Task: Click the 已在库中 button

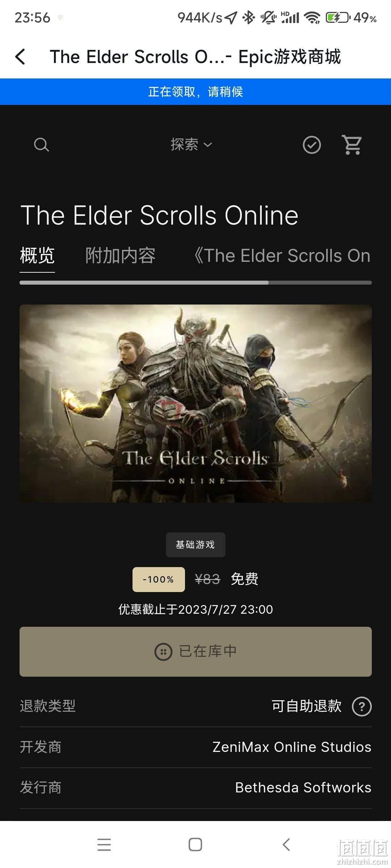Action: (x=195, y=652)
